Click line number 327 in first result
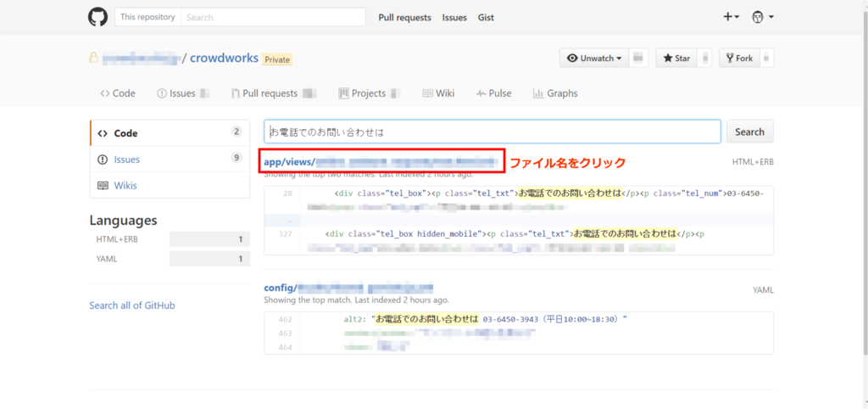Image resolution: width=868 pixels, height=409 pixels. 285,234
